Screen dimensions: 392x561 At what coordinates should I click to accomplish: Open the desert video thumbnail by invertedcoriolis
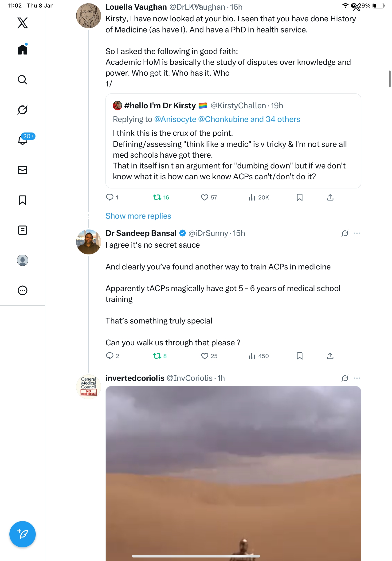233,471
